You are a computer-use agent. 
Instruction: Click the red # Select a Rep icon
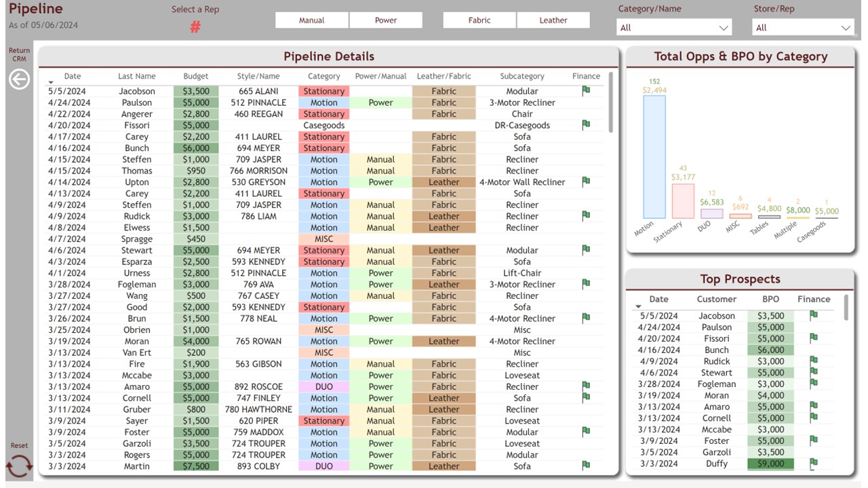coord(195,27)
